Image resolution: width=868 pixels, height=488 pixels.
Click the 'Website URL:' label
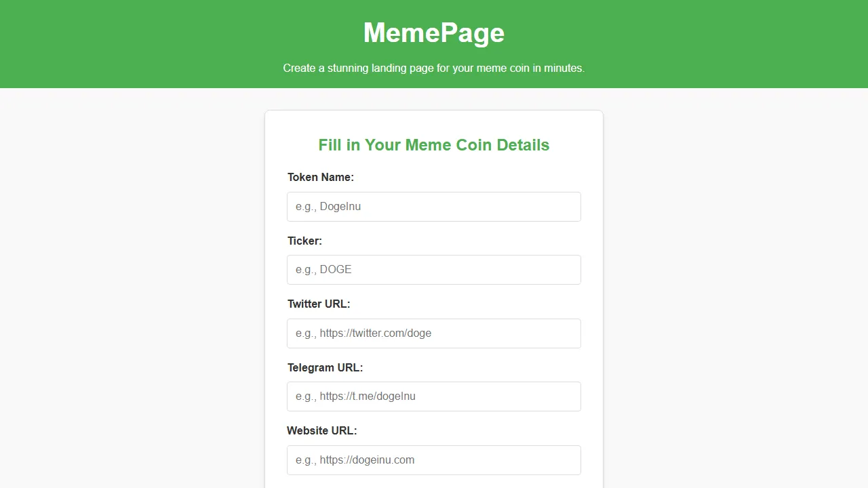click(321, 430)
